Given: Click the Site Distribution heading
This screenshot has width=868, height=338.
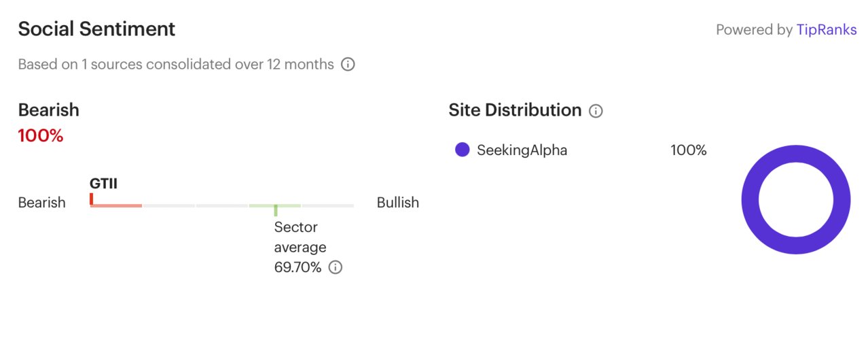Looking at the screenshot, I should pyautogui.click(x=515, y=110).
